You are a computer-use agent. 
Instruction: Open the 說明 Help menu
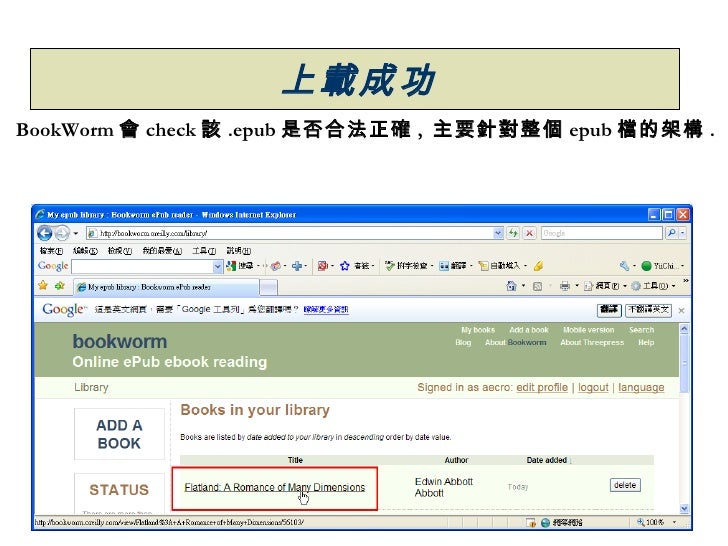tap(239, 251)
